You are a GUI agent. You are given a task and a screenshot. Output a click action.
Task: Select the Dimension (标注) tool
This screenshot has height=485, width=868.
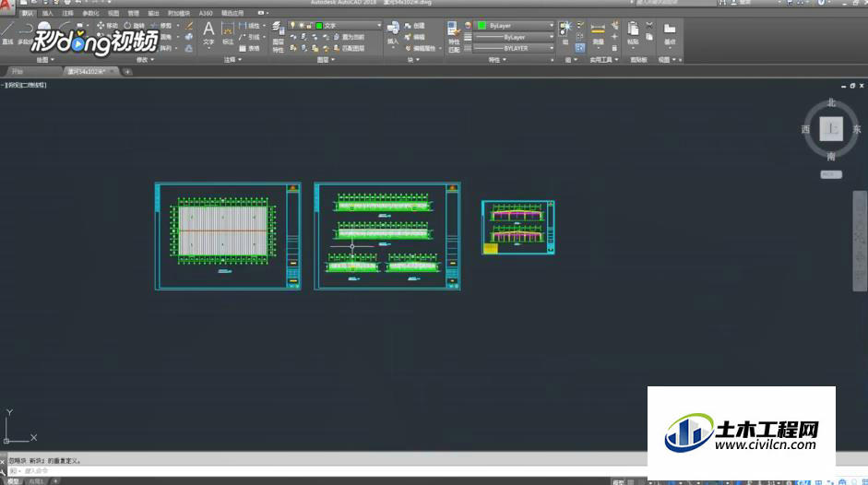(228, 33)
